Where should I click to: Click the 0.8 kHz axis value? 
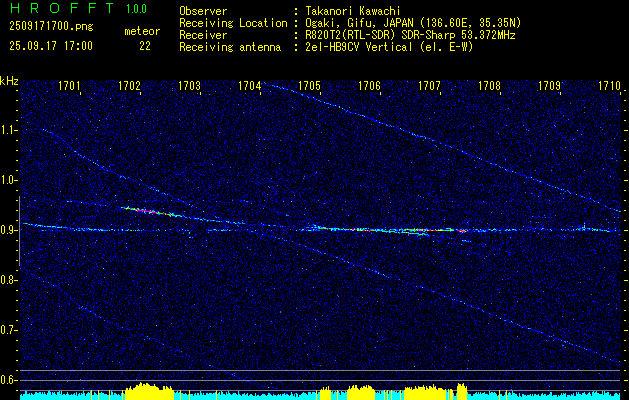click(7, 280)
